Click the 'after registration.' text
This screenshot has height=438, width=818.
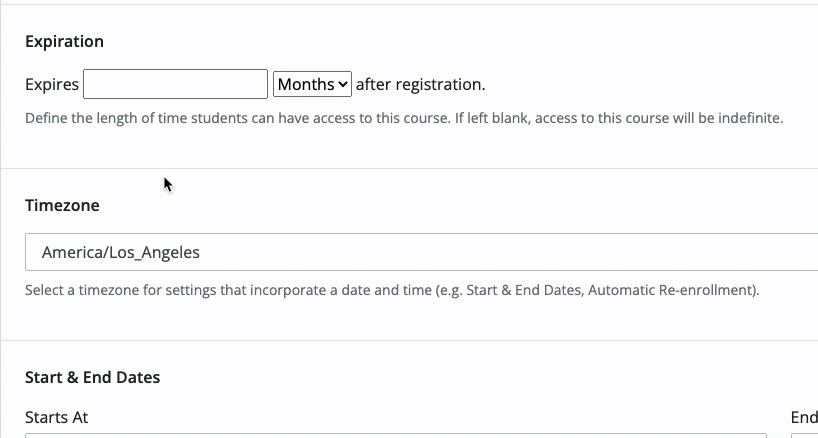pos(420,84)
